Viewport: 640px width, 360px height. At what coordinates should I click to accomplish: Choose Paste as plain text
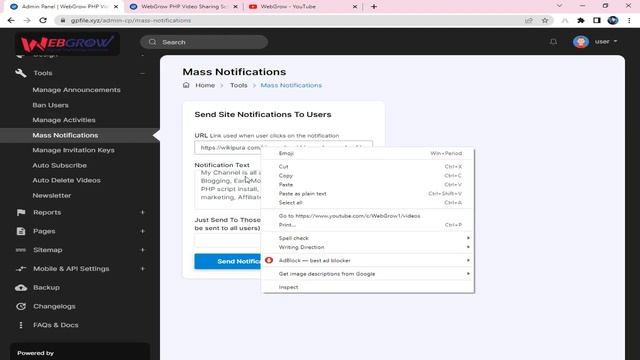click(367, 193)
